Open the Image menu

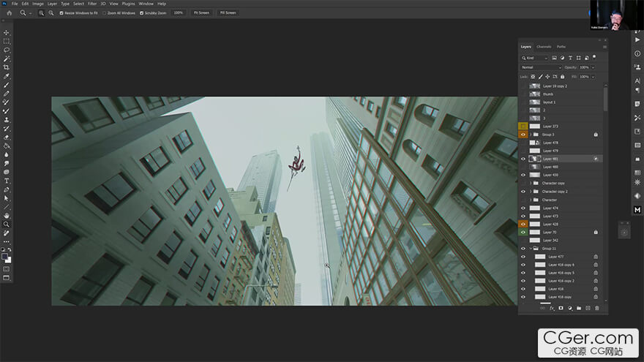38,4
